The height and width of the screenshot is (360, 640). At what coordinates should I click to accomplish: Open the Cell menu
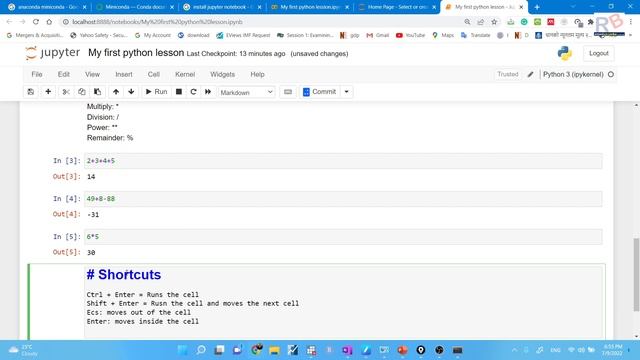tap(153, 74)
